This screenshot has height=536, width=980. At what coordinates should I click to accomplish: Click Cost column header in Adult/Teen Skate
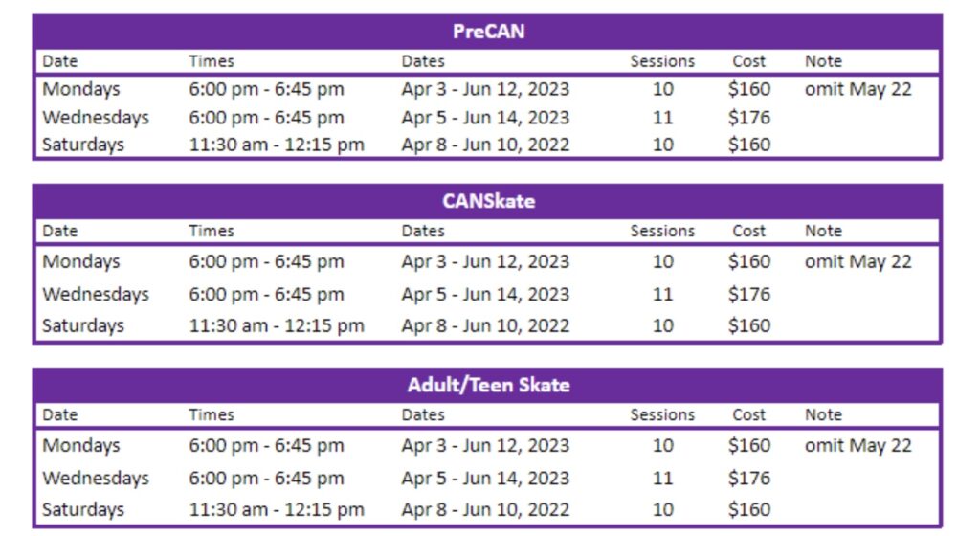(x=748, y=414)
